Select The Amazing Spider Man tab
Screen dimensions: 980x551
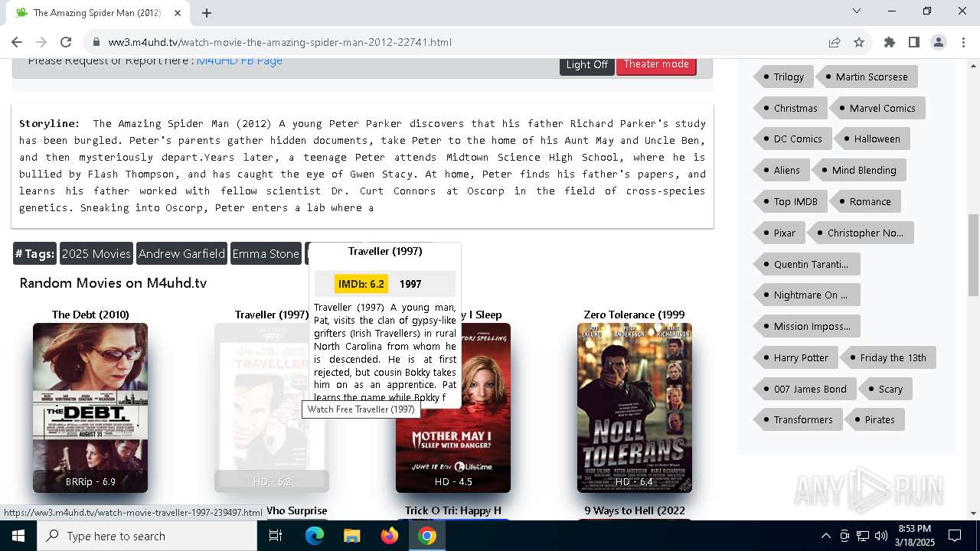coord(97,13)
